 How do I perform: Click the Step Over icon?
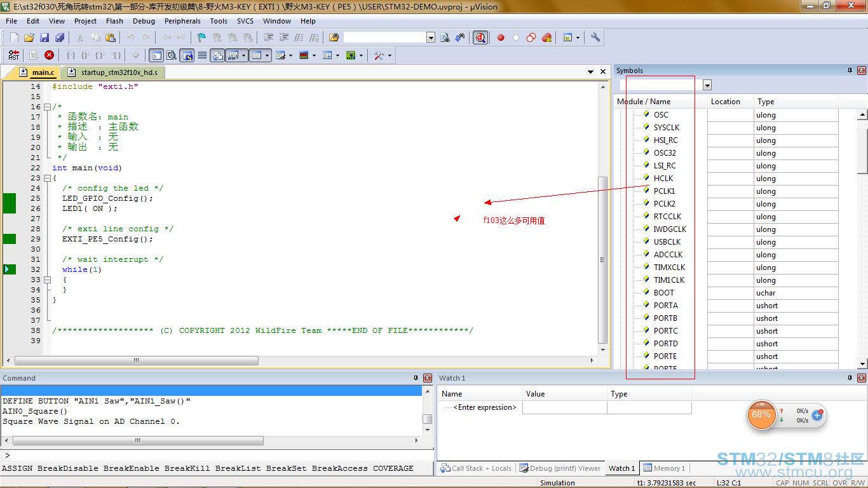[85, 55]
